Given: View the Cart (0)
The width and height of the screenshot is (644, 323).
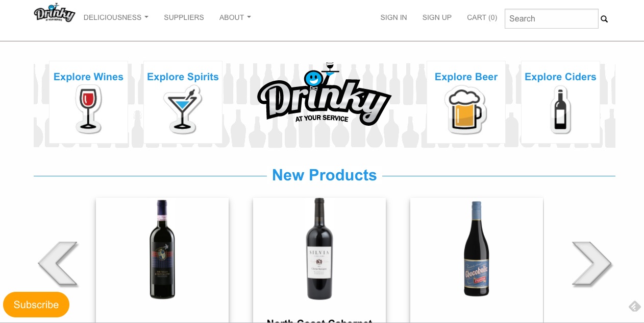Looking at the screenshot, I should click(x=482, y=17).
